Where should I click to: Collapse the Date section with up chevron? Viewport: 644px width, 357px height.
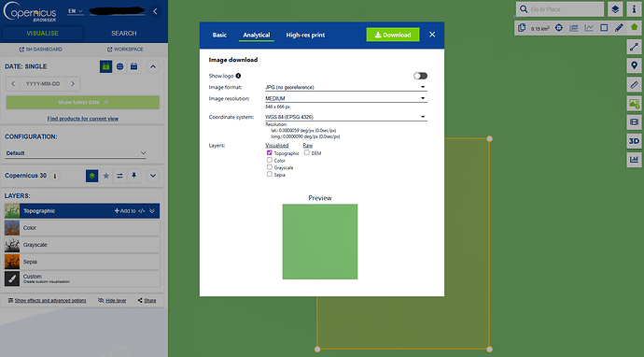tap(153, 66)
